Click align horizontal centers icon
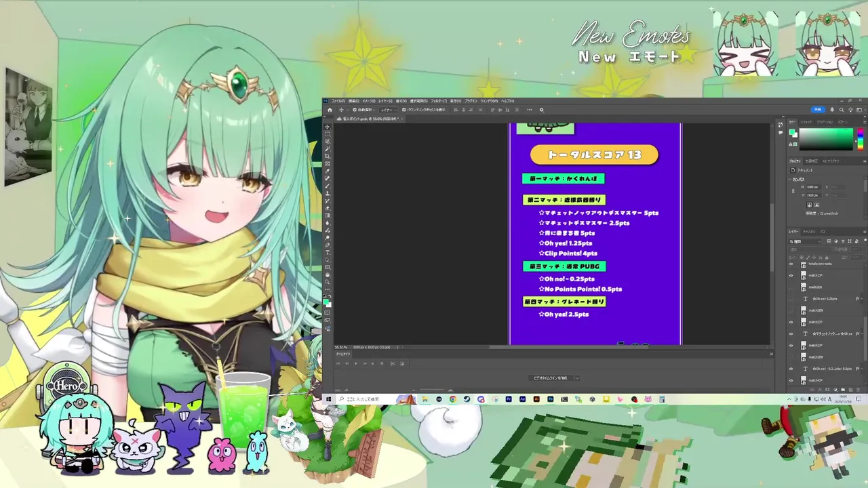This screenshot has width=868, height=488. 463,110
